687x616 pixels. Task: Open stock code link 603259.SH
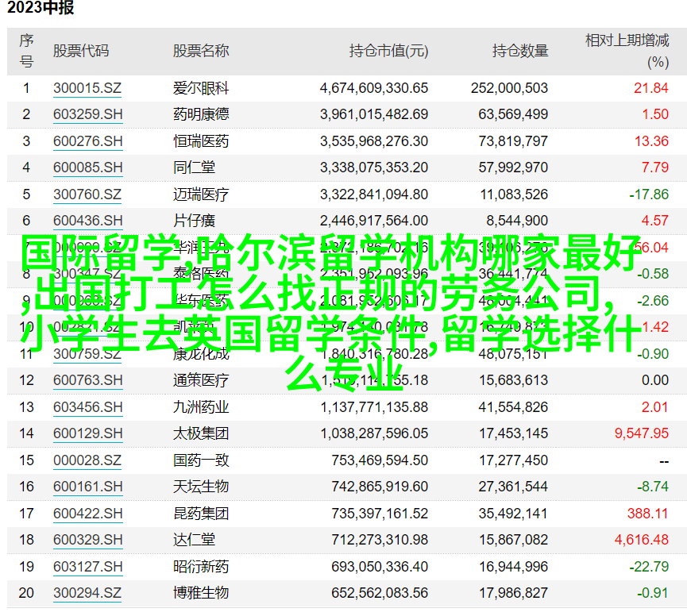point(87,114)
